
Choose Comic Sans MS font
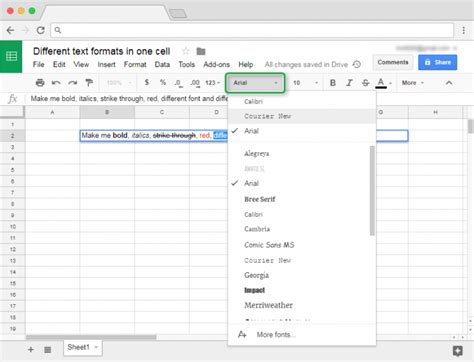click(299, 245)
